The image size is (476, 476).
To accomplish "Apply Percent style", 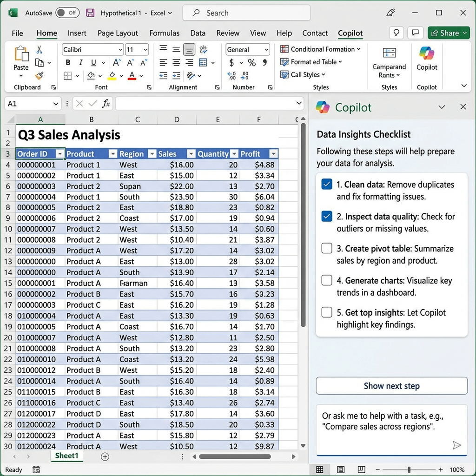I will (251, 63).
